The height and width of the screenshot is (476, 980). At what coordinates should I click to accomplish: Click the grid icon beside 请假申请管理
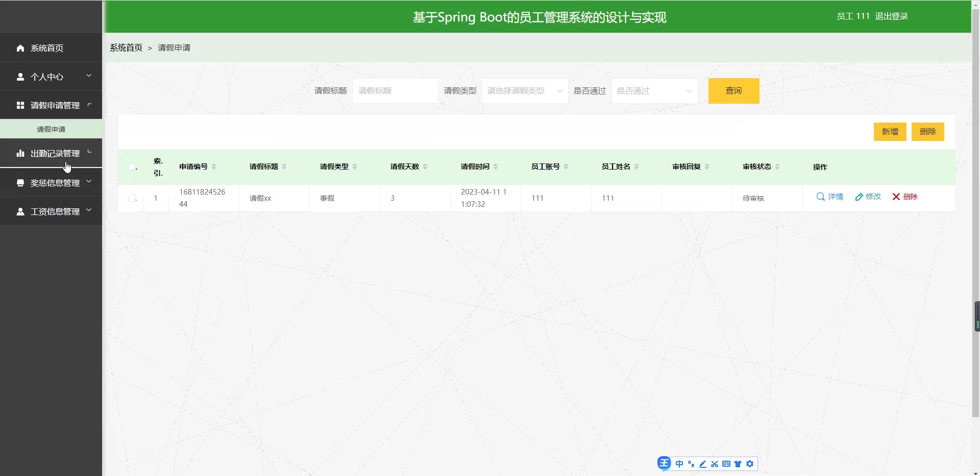20,105
